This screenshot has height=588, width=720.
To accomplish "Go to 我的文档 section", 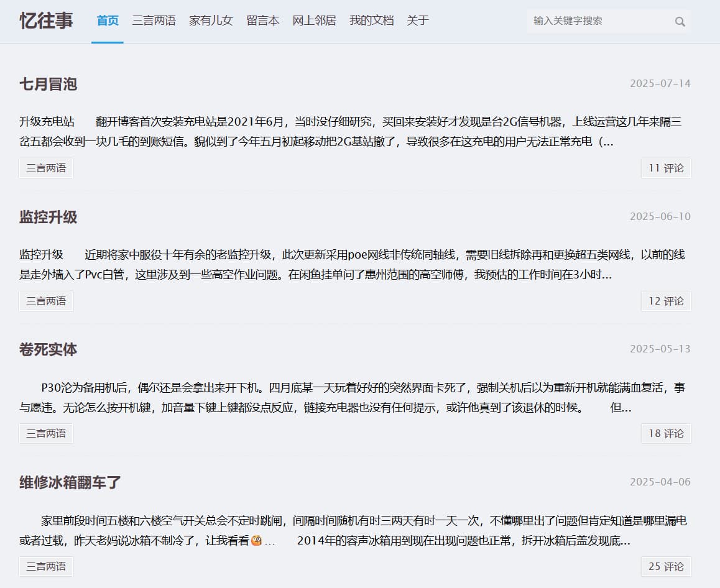I will pyautogui.click(x=371, y=20).
